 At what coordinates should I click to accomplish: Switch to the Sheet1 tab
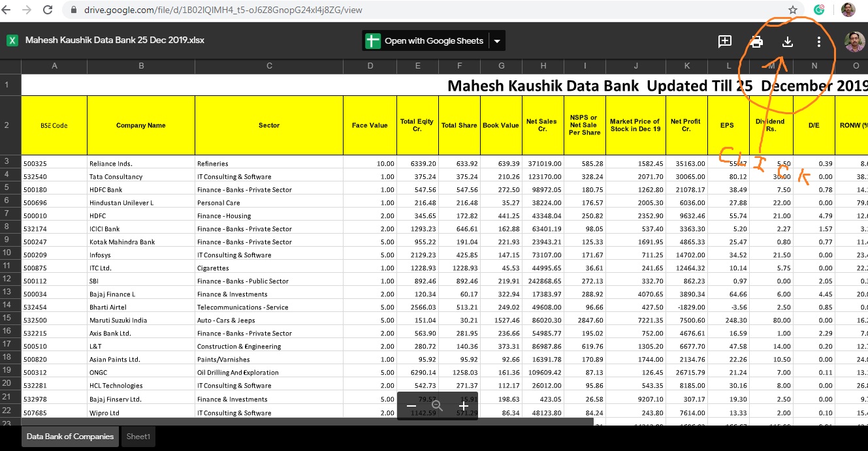pos(138,436)
